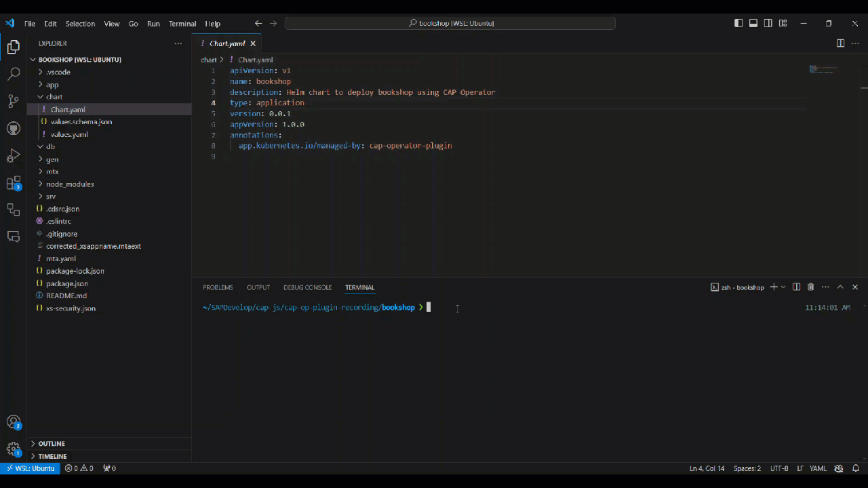
Task: Open the Accounts menu
Action: (x=13, y=422)
